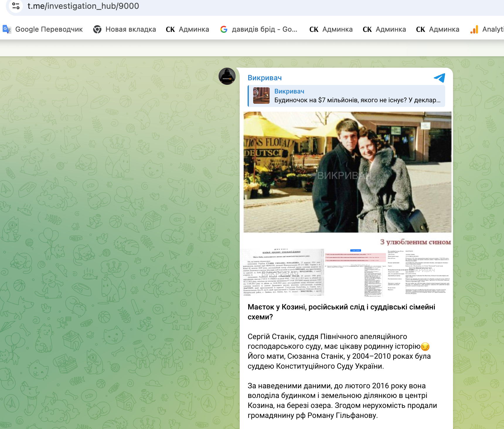Open the replied post preview about Будиночок на $7 мільйонів
This screenshot has height=429, width=504.
click(x=346, y=96)
